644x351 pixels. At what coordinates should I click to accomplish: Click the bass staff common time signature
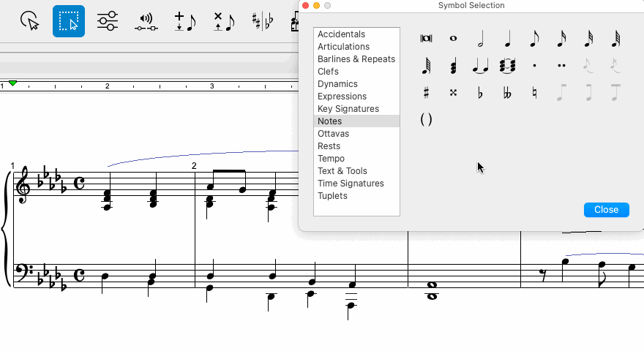tap(79, 275)
